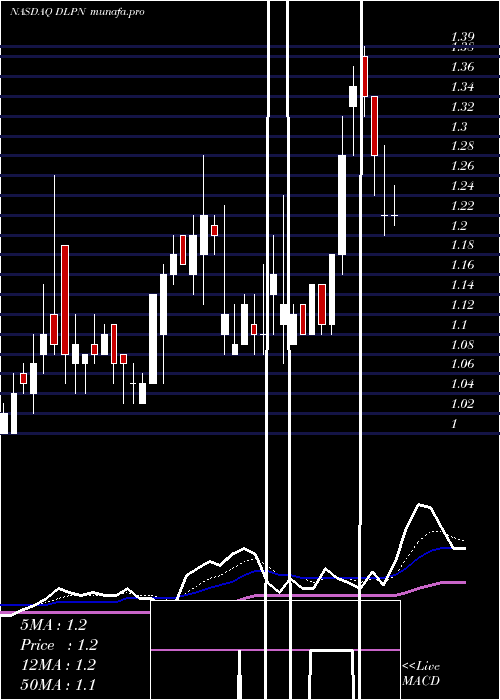
Task: Select the 12MA value label
Action: tap(58, 665)
